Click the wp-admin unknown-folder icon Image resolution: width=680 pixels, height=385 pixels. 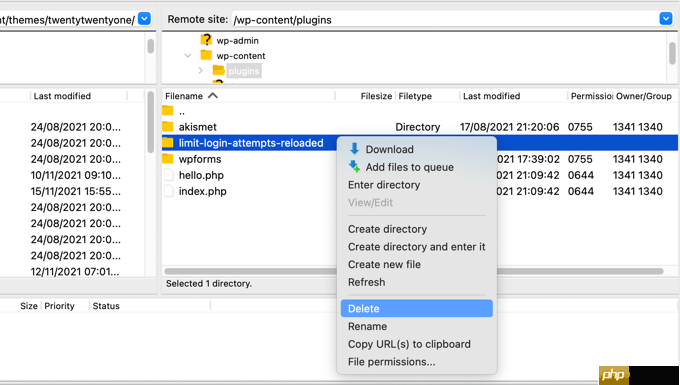(x=206, y=40)
